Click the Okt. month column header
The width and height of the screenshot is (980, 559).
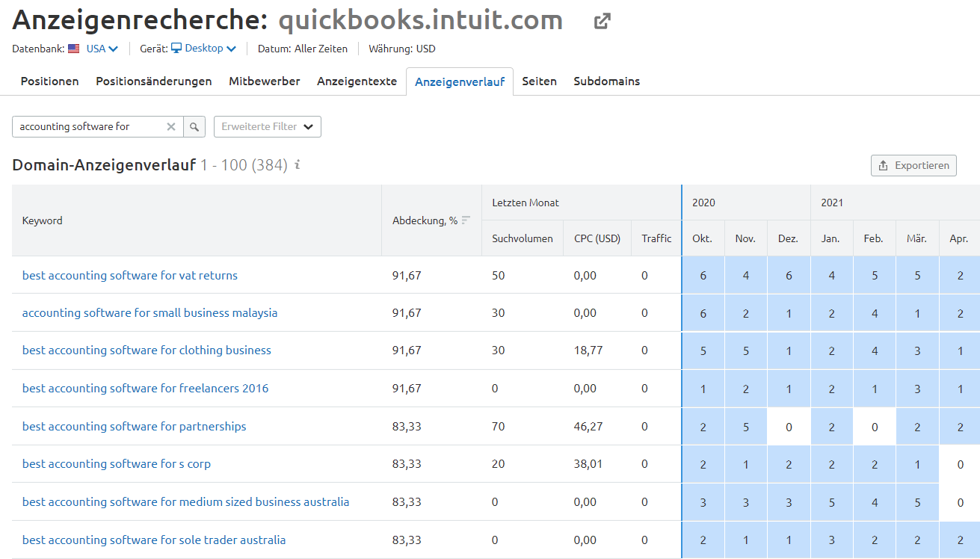[x=703, y=238]
